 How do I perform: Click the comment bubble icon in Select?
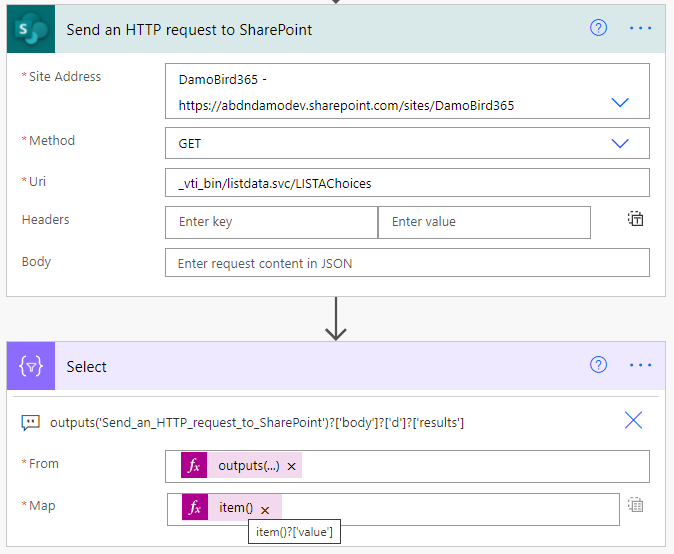pyautogui.click(x=31, y=422)
